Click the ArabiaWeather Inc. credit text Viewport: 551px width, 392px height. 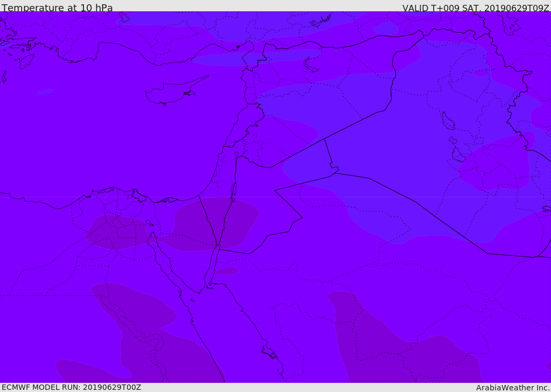pyautogui.click(x=513, y=388)
